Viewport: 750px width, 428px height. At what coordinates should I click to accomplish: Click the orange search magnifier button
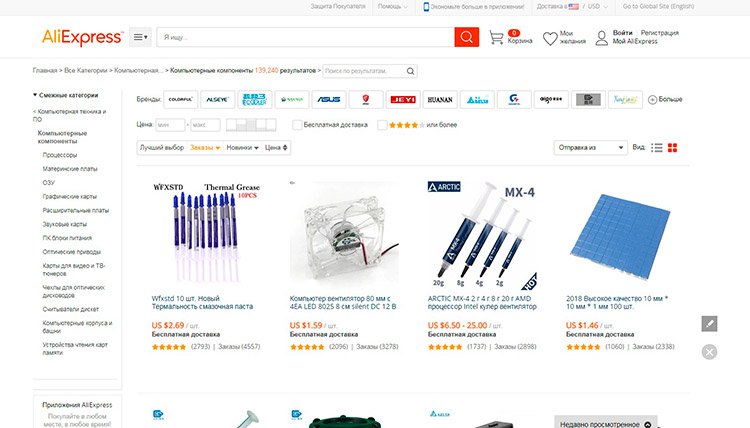tap(466, 37)
